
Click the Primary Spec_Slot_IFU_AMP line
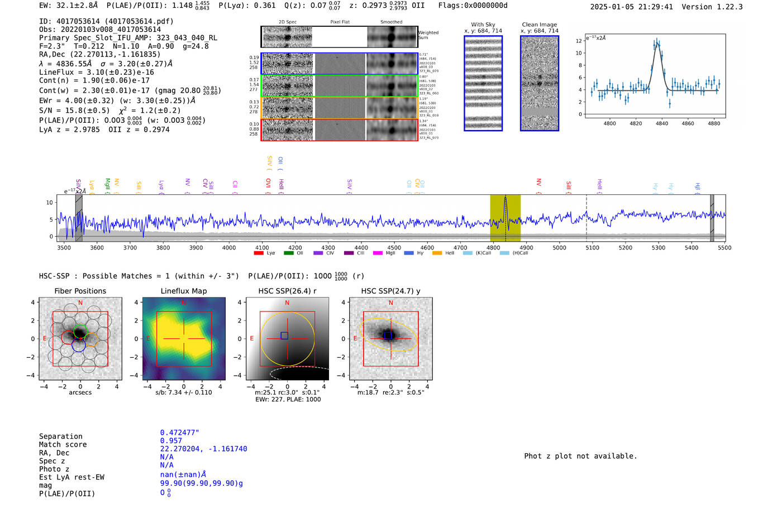[x=128, y=38]
